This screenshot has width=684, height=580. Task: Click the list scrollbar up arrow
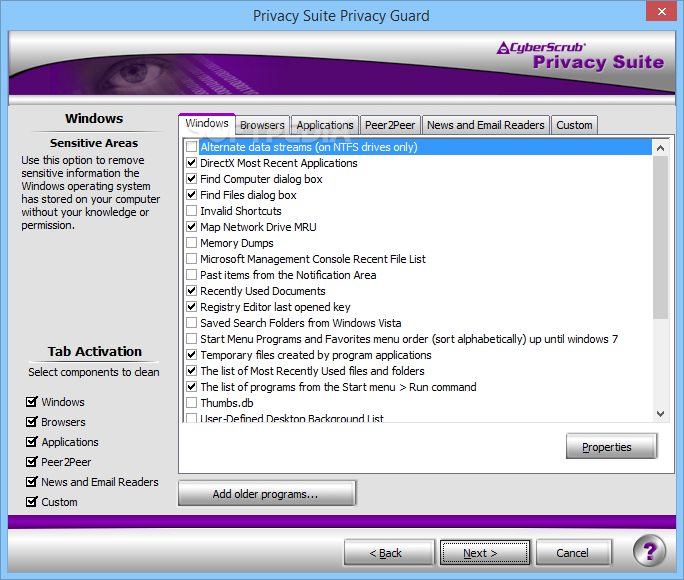point(660,148)
